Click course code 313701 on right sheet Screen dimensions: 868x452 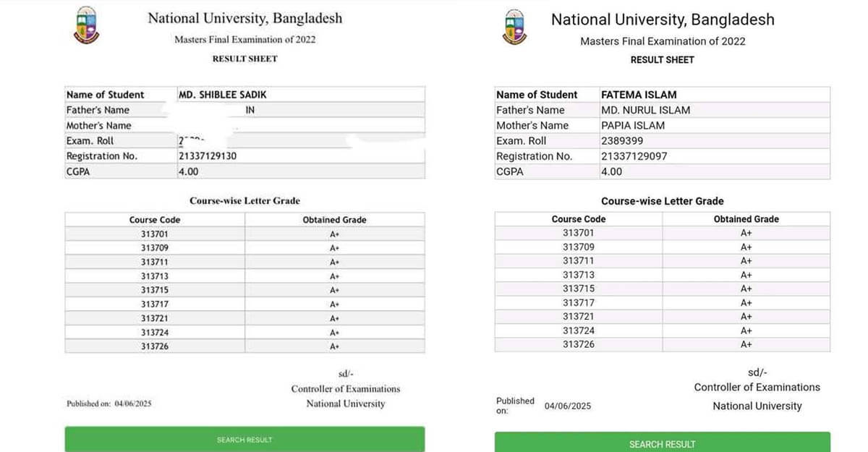(x=579, y=233)
